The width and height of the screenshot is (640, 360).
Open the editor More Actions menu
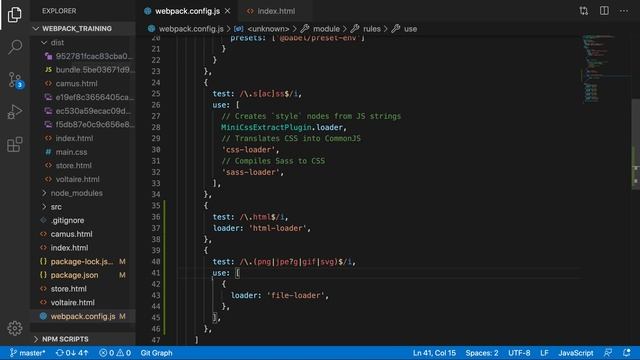pyautogui.click(x=624, y=11)
